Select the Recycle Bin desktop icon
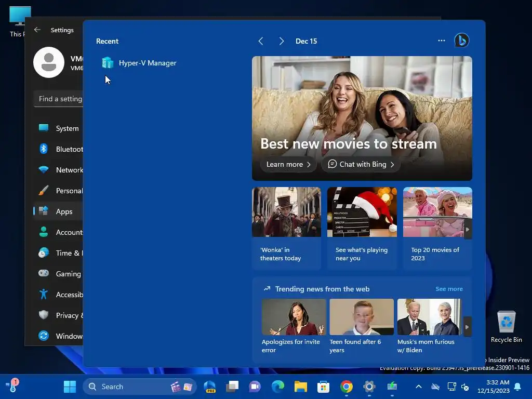 tap(506, 327)
